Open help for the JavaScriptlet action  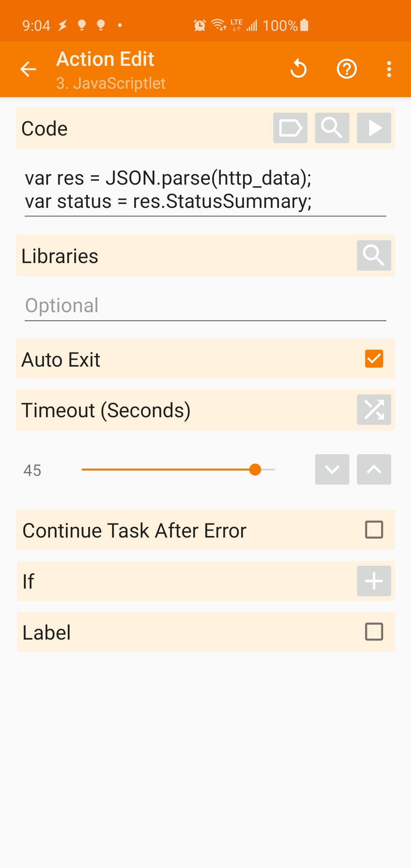pyautogui.click(x=347, y=69)
